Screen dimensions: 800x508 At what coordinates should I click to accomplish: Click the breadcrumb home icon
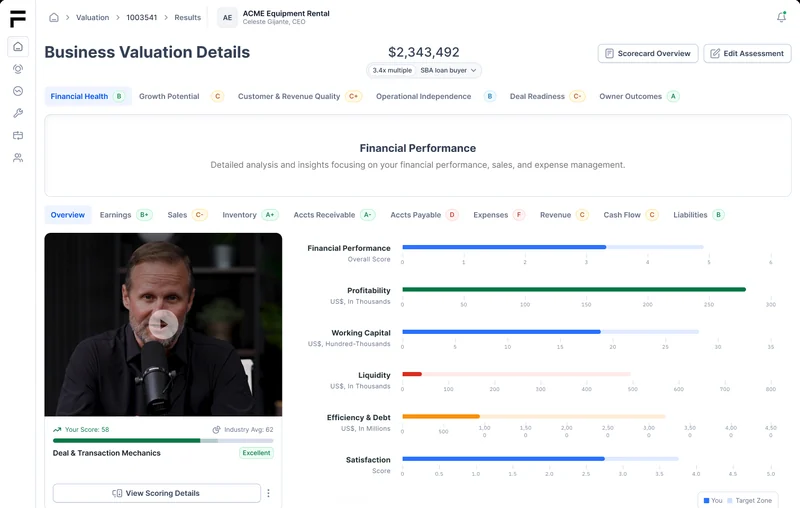pos(54,17)
